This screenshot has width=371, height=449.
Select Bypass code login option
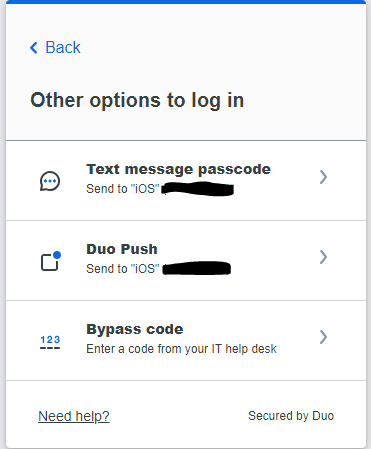[186, 340]
